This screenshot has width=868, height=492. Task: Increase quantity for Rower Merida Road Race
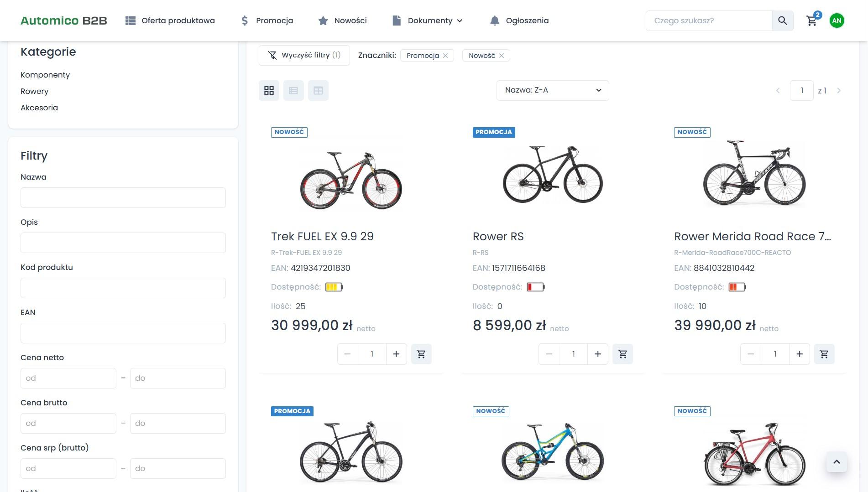[x=799, y=354]
